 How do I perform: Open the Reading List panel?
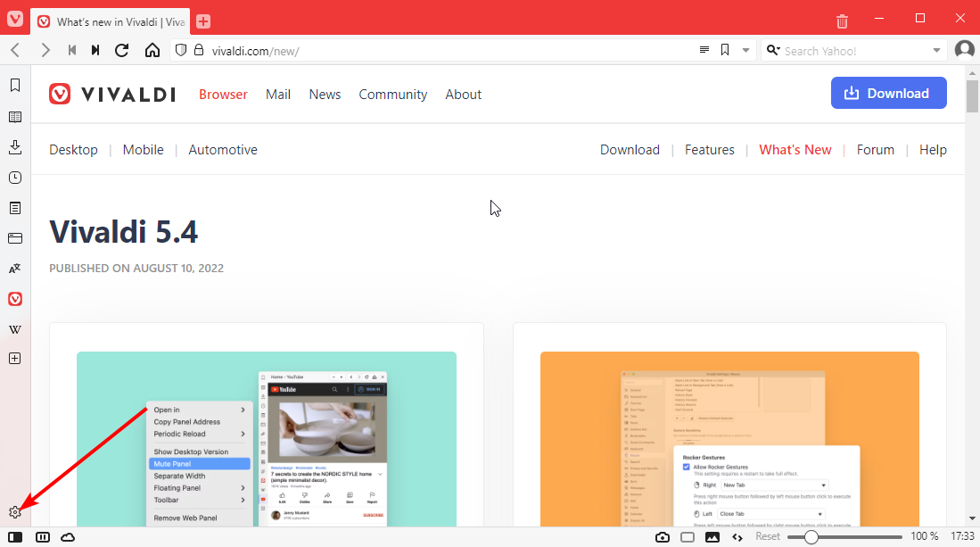[15, 117]
